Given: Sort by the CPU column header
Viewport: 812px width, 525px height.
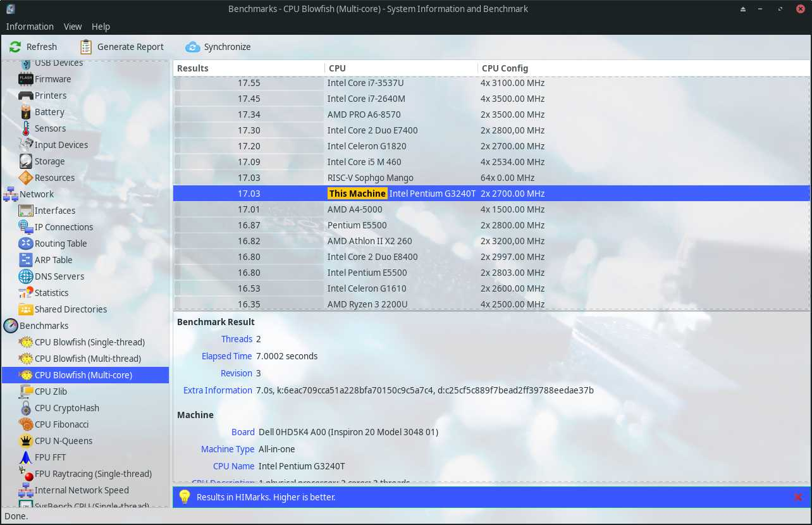Looking at the screenshot, I should pyautogui.click(x=401, y=68).
